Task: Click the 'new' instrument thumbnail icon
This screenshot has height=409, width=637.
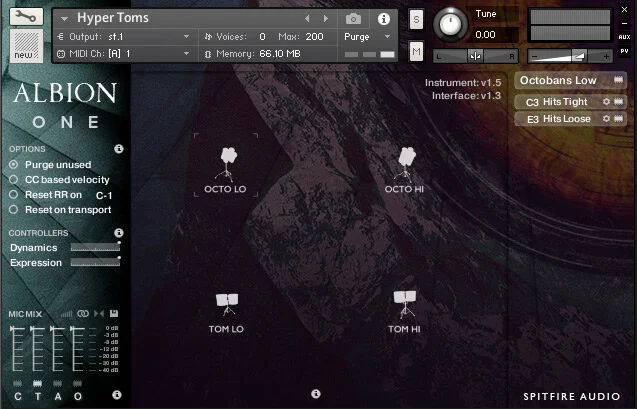Action: coord(26,46)
